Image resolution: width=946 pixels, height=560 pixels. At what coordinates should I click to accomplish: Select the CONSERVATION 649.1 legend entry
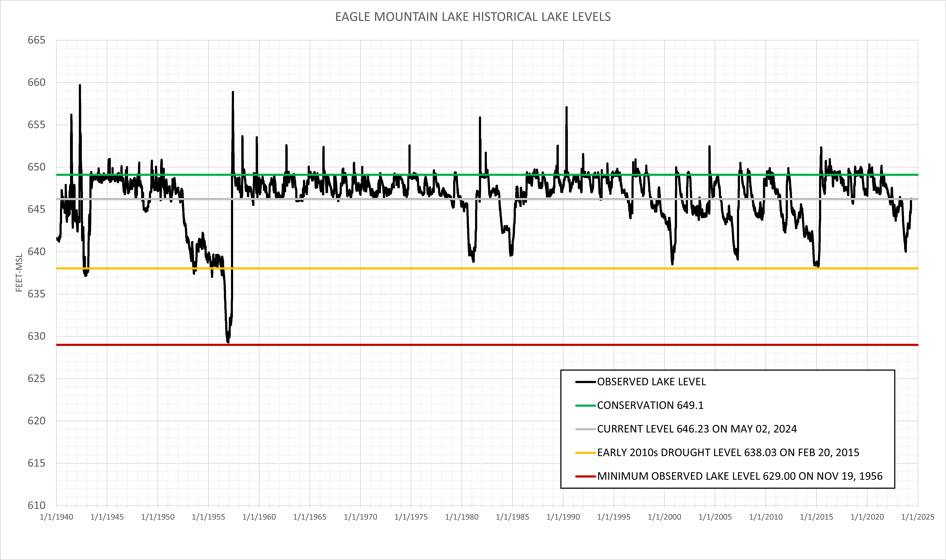point(639,405)
